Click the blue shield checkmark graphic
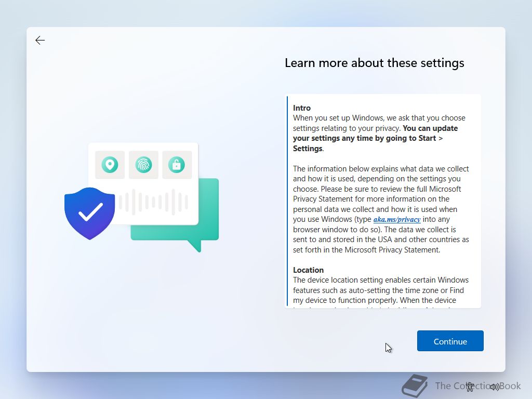 click(89, 214)
